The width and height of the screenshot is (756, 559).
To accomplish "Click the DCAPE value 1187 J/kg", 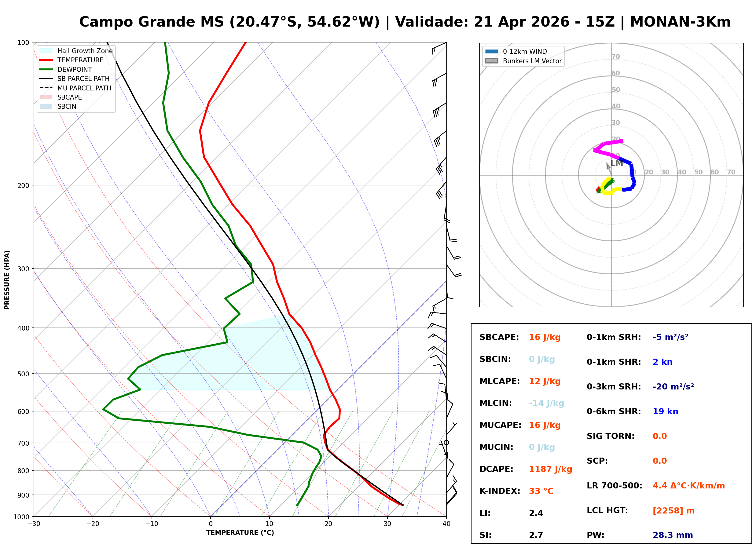I will coord(550,469).
